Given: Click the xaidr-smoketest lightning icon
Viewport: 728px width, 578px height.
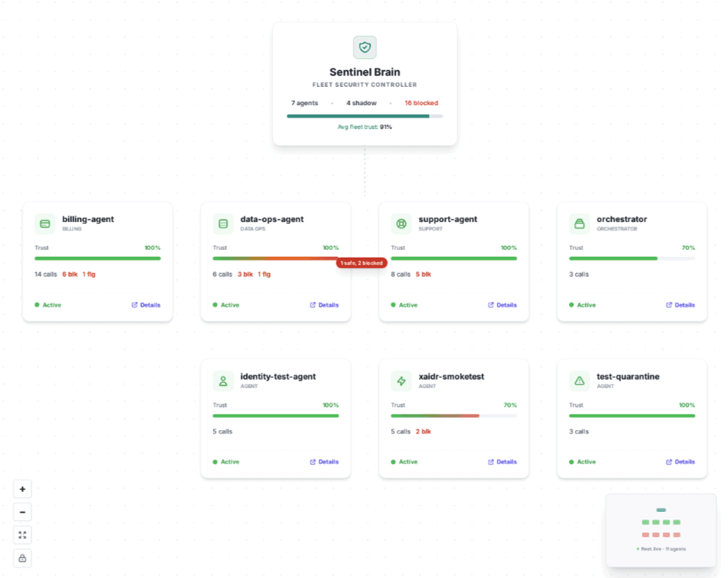Looking at the screenshot, I should tap(401, 381).
